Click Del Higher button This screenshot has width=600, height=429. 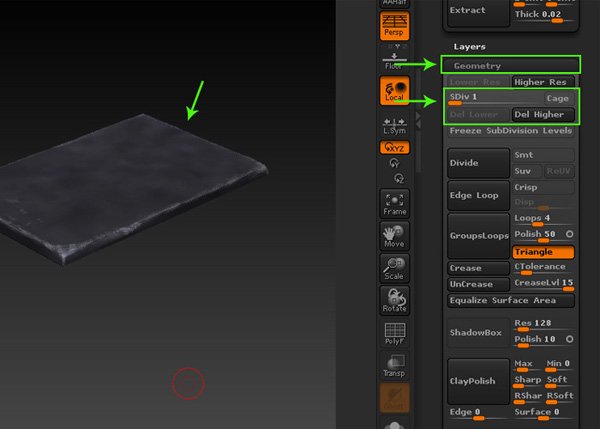tap(543, 114)
